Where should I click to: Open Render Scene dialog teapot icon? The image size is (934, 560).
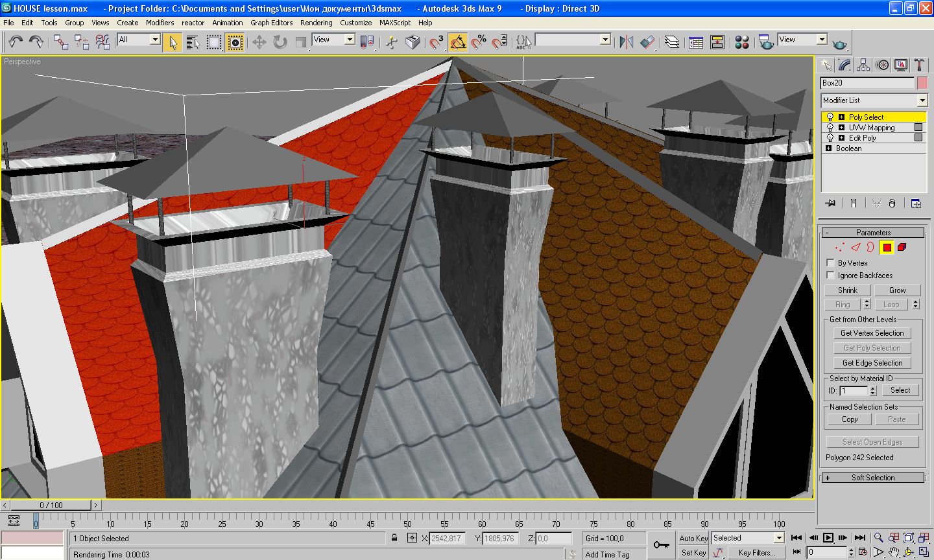pyautogui.click(x=766, y=42)
